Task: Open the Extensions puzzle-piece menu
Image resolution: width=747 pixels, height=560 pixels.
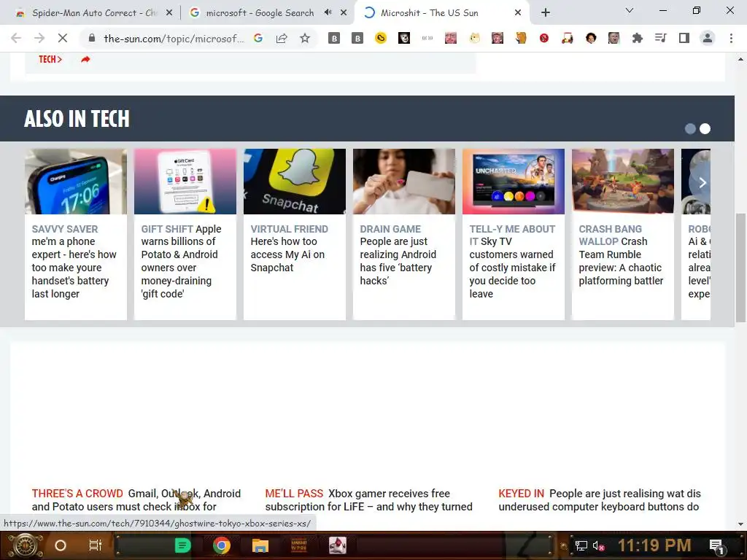Action: [x=637, y=38]
